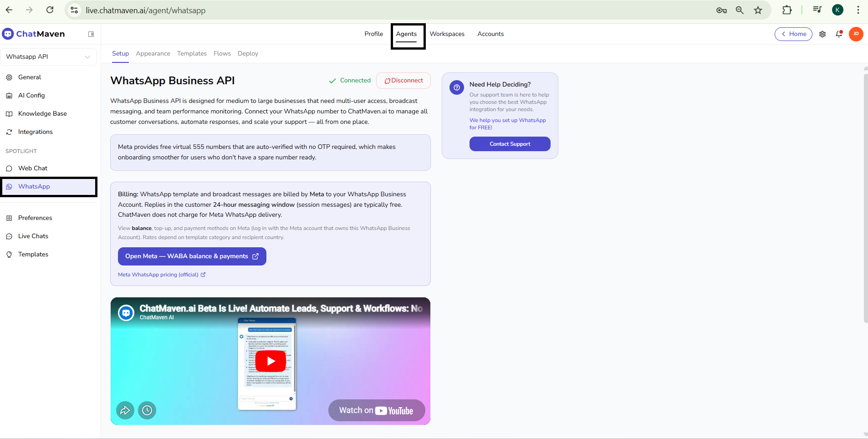The width and height of the screenshot is (868, 439).
Task: Collapse the sidebar panel icon
Action: coord(91,34)
